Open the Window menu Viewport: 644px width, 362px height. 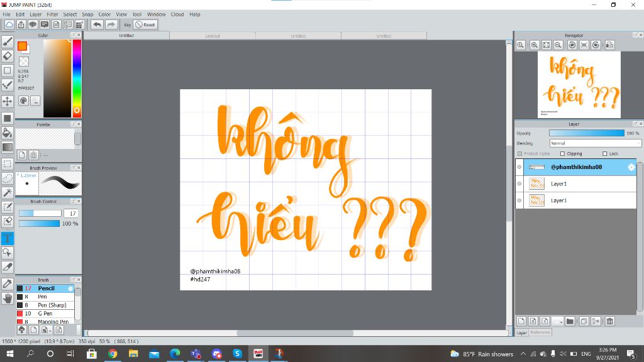click(156, 14)
